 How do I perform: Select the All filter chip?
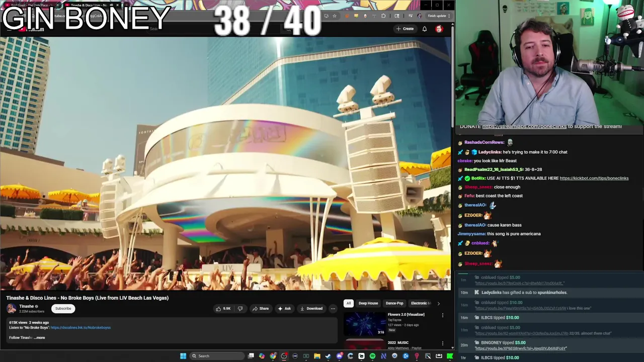click(x=348, y=303)
